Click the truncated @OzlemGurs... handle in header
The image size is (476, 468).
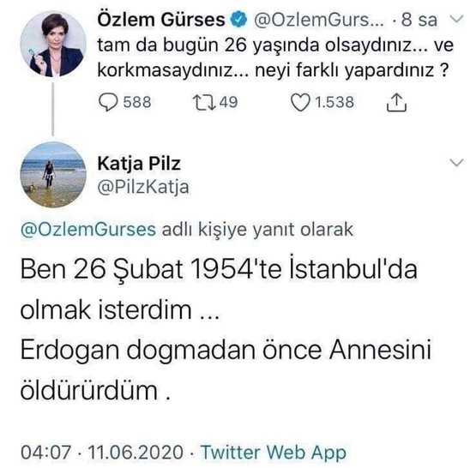pyautogui.click(x=319, y=20)
